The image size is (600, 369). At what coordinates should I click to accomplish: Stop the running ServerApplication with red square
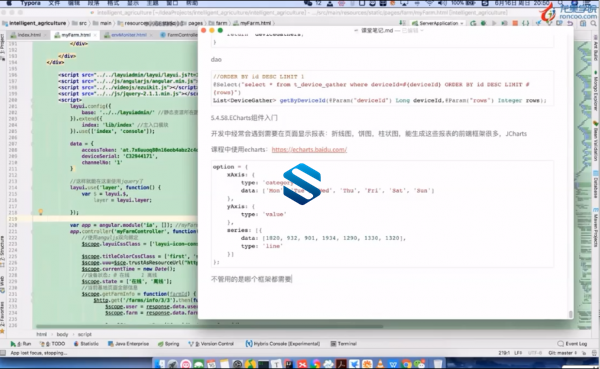point(515,23)
